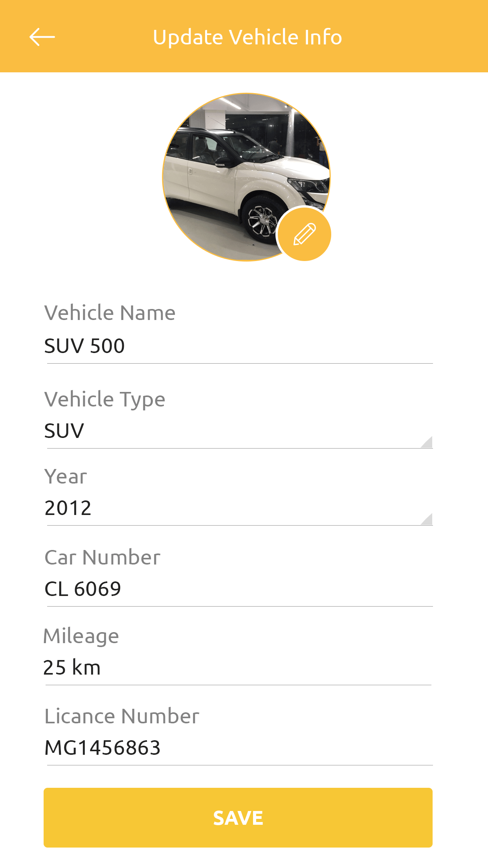
Task: Click the Licance Number label
Action: (122, 716)
